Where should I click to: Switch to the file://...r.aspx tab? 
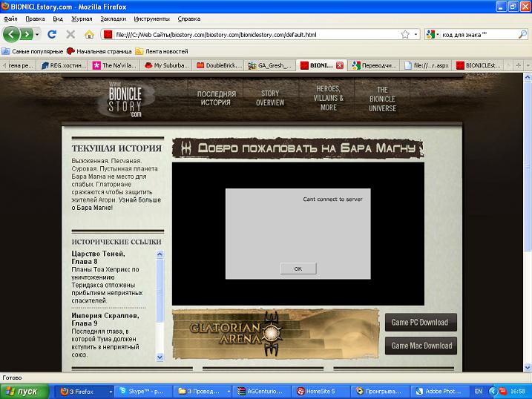pyautogui.click(x=426, y=65)
